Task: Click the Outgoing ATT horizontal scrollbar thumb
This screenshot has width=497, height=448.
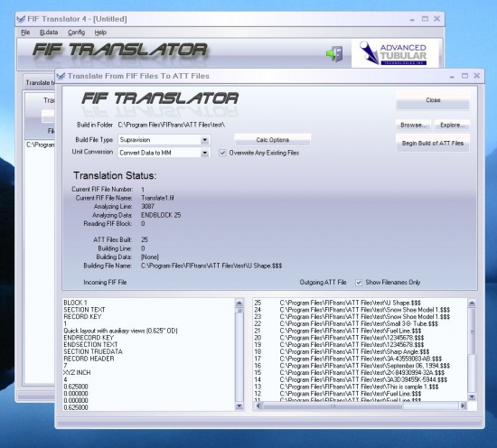Action: 333,406
